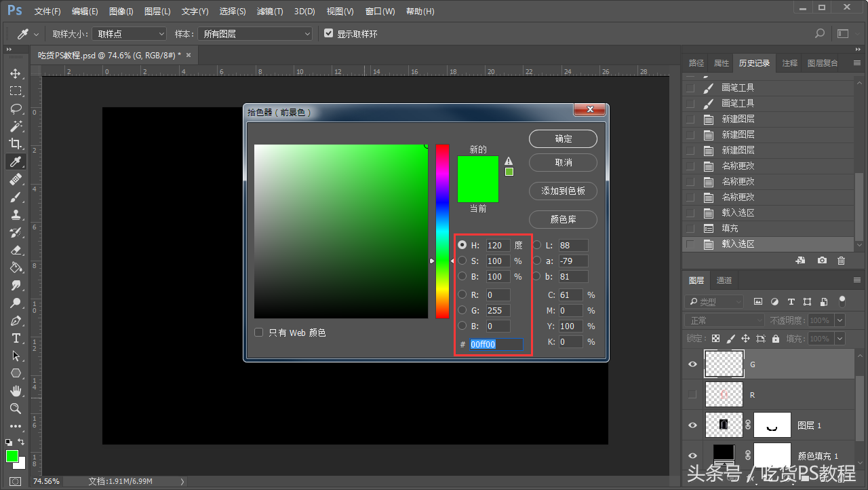The height and width of the screenshot is (490, 868).
Task: Open Color Libraries button
Action: pos(563,220)
